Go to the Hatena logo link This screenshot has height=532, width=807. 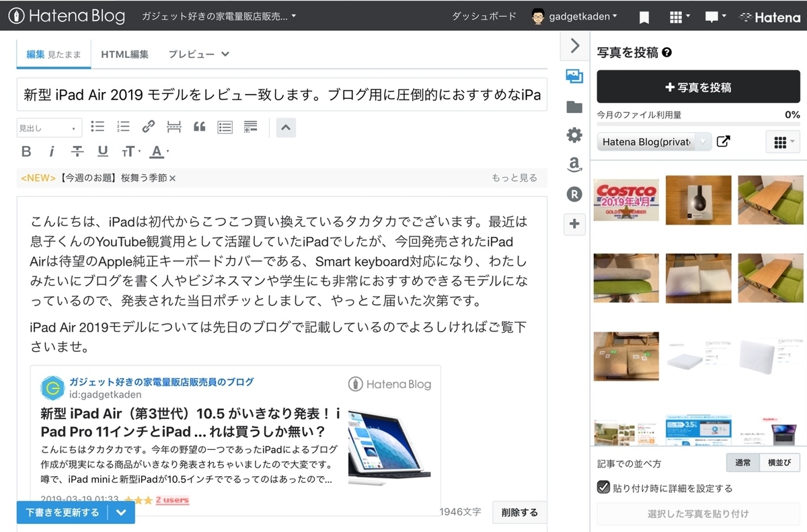point(770,17)
